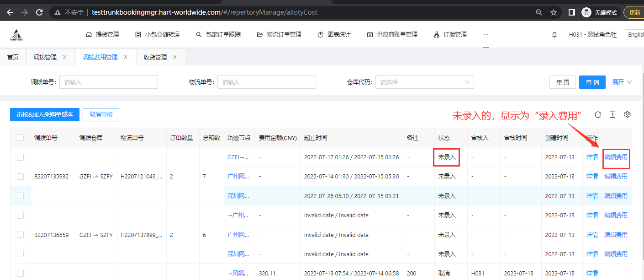This screenshot has height=280, width=644.
Task: Open the more menu items ellipsis
Action: click(486, 34)
